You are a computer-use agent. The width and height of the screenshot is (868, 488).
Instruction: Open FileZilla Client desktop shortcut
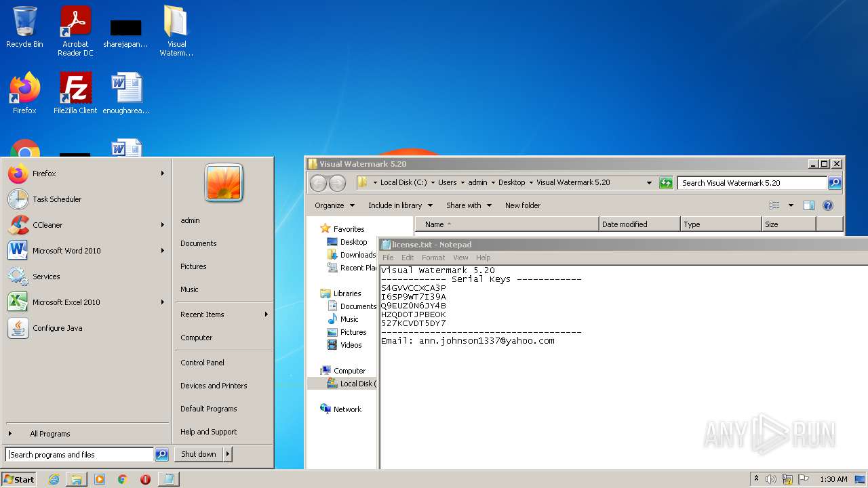click(x=75, y=94)
